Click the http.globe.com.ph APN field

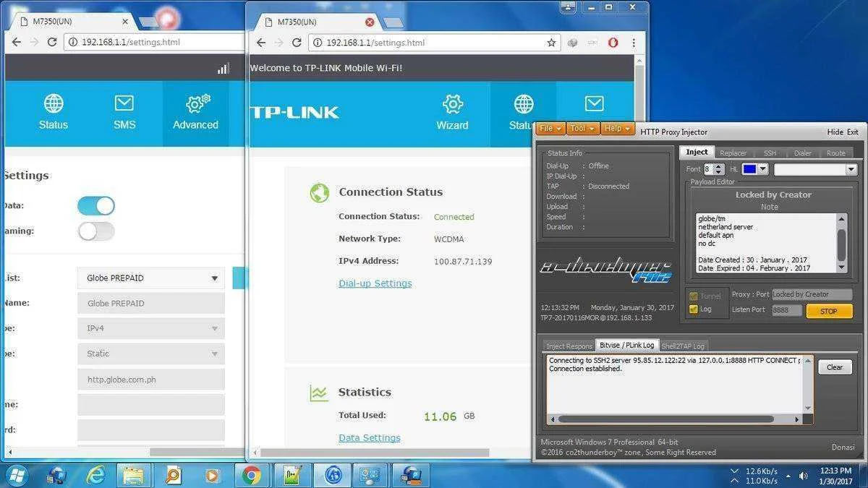150,379
